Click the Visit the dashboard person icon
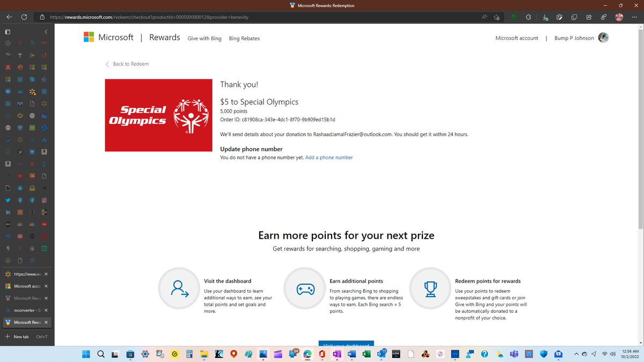Image resolution: width=644 pixels, height=362 pixels. coord(179,289)
